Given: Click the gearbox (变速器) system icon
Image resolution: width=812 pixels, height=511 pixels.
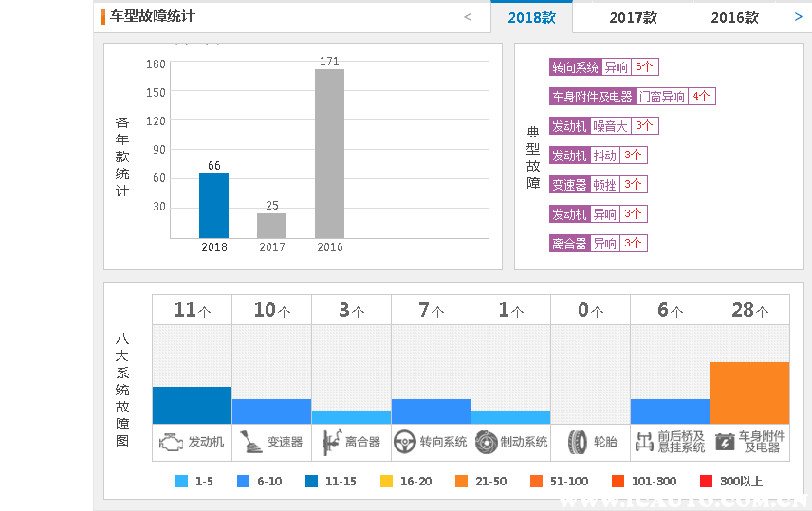Looking at the screenshot, I should coord(249,442).
